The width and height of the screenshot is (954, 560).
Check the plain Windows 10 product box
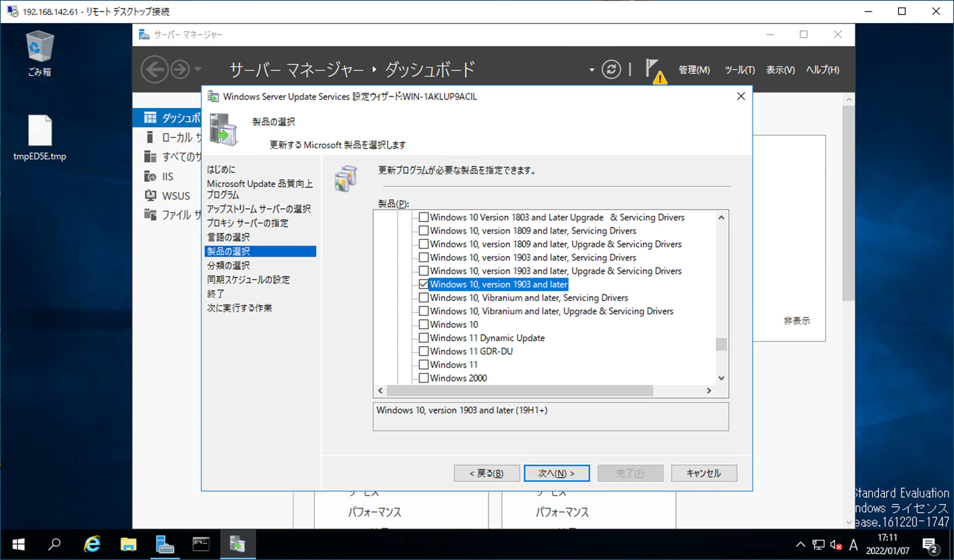click(x=424, y=325)
